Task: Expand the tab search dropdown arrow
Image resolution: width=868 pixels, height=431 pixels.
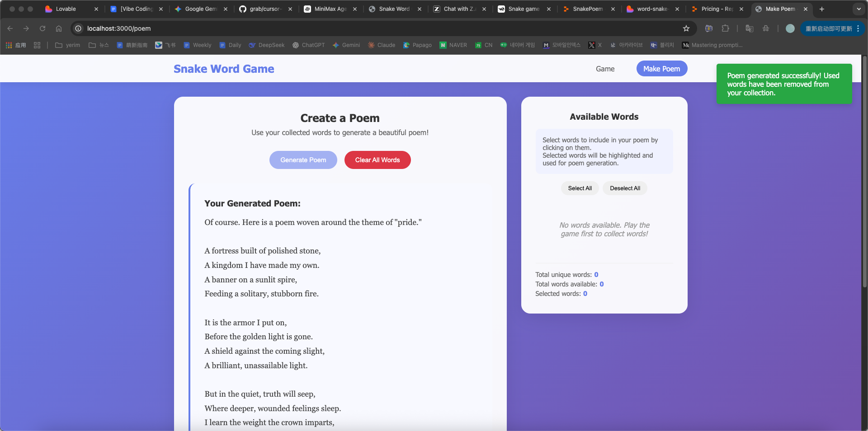Action: (859, 9)
